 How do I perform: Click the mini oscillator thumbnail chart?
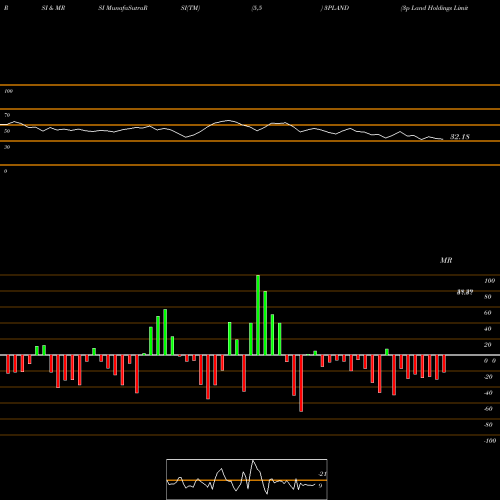(247, 479)
